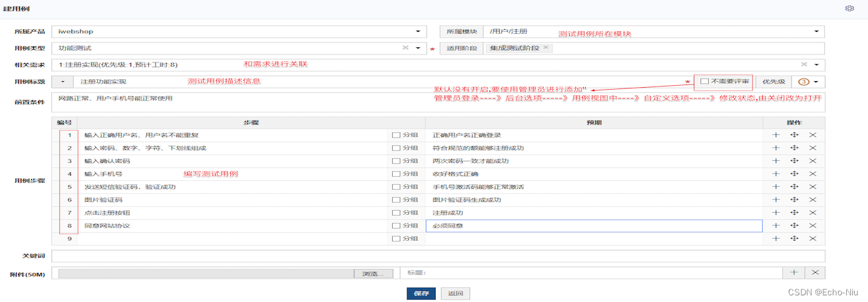Grab the move handle for step 1 输入正确用户名

pos(794,135)
